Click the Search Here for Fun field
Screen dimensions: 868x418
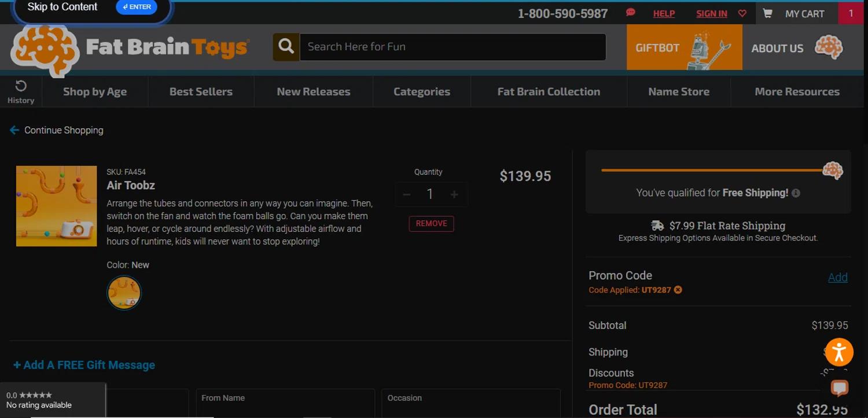pyautogui.click(x=453, y=47)
